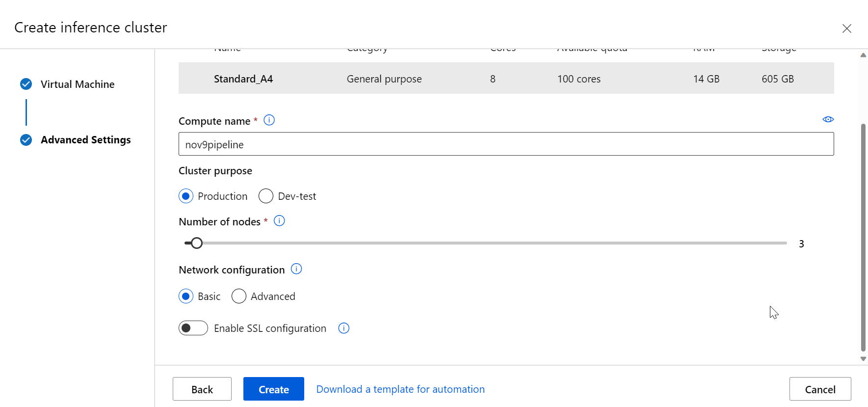Click the eye preview icon

828,119
